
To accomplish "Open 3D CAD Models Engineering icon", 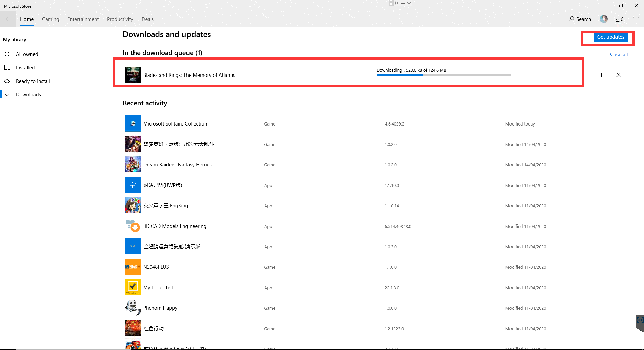I will coord(133,226).
